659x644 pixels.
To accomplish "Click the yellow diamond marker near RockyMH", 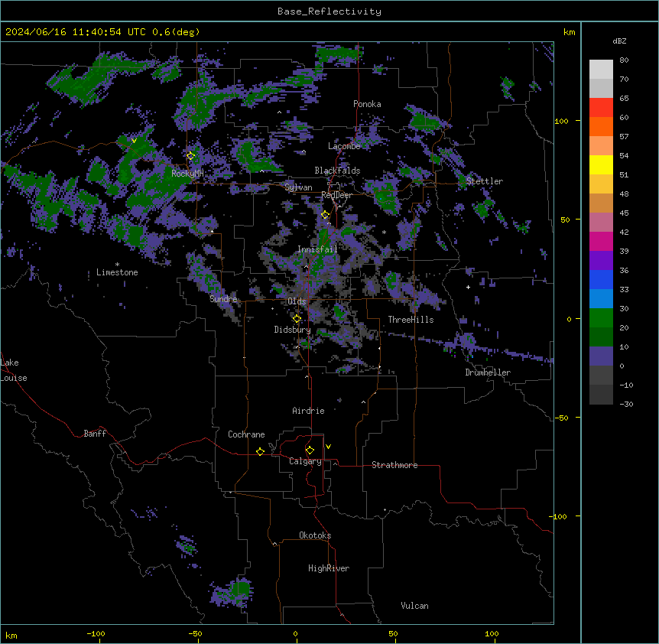I will click(x=191, y=156).
